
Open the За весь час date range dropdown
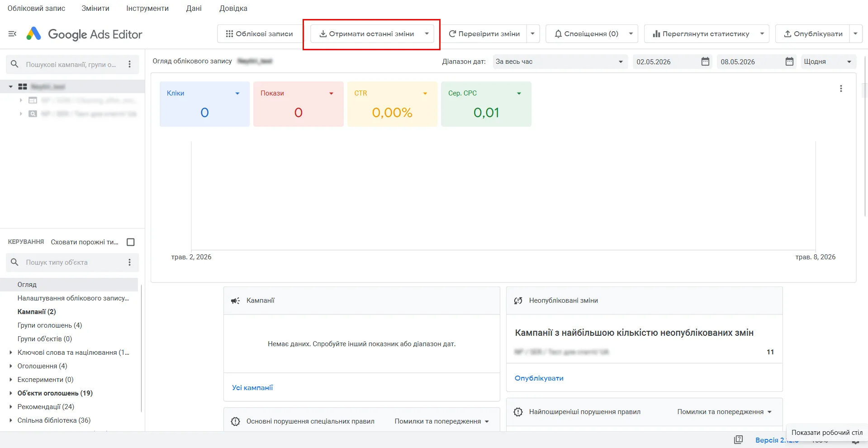click(560, 62)
